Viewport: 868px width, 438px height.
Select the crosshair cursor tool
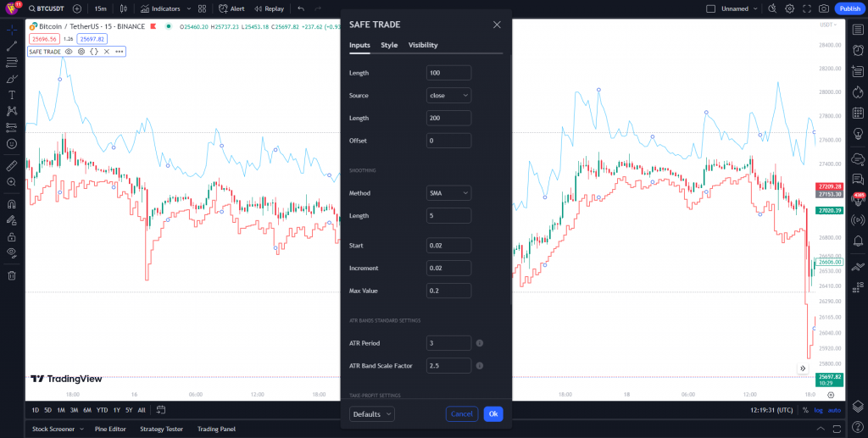(x=12, y=30)
